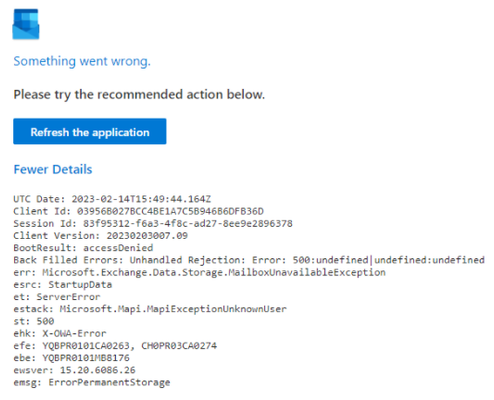Click the st 500 status line
The image size is (494, 400).
click(x=34, y=321)
